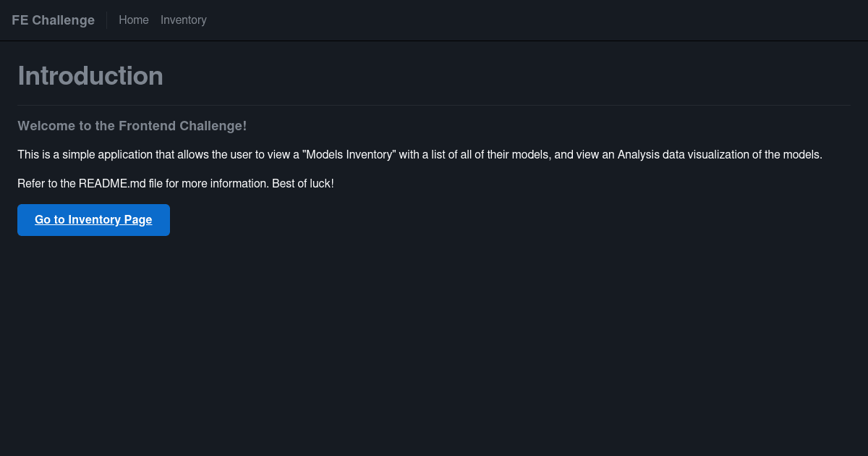The image size is (868, 456).
Task: Click the "Best of luck!" sentence
Action: click(303, 184)
